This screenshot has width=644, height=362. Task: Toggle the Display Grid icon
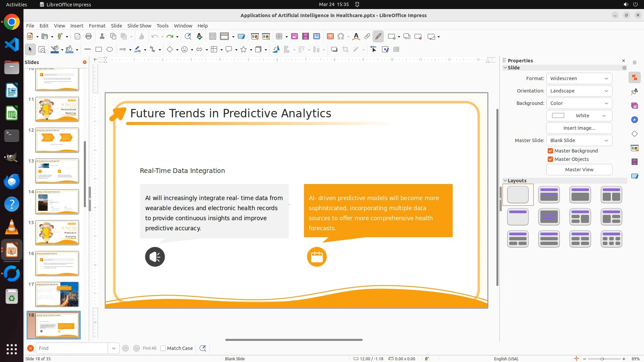(x=213, y=37)
